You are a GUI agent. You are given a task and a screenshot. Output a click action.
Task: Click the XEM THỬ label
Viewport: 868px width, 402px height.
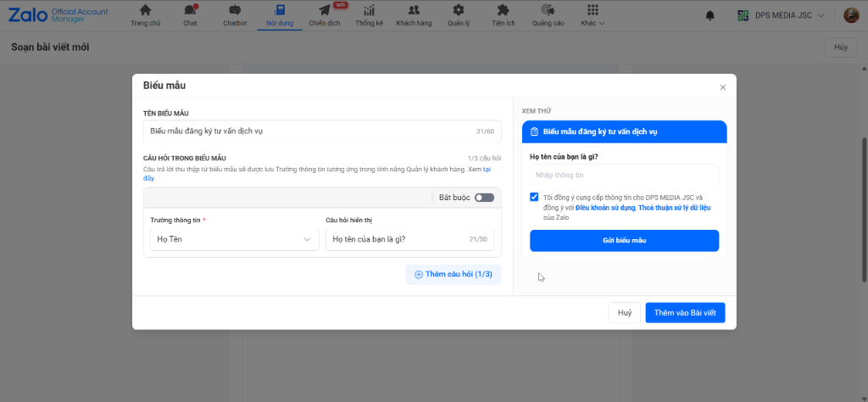537,111
